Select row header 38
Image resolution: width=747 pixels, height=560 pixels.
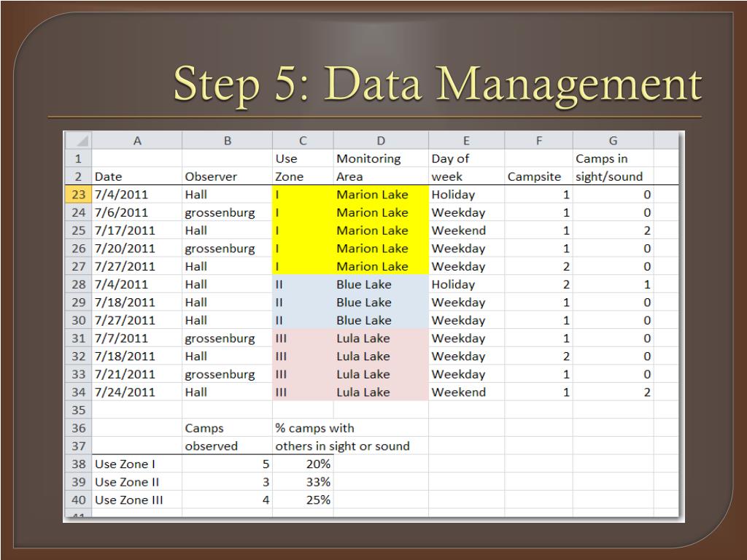tap(79, 464)
